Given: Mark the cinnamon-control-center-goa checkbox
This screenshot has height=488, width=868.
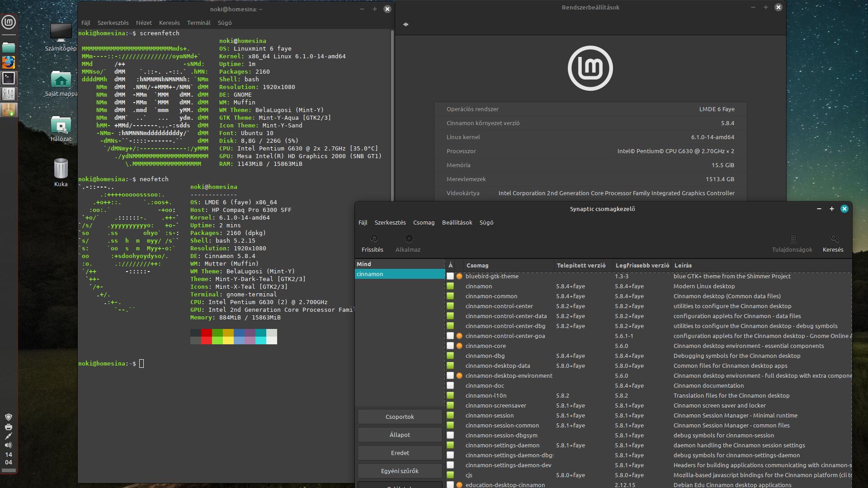Looking at the screenshot, I should 450,336.
